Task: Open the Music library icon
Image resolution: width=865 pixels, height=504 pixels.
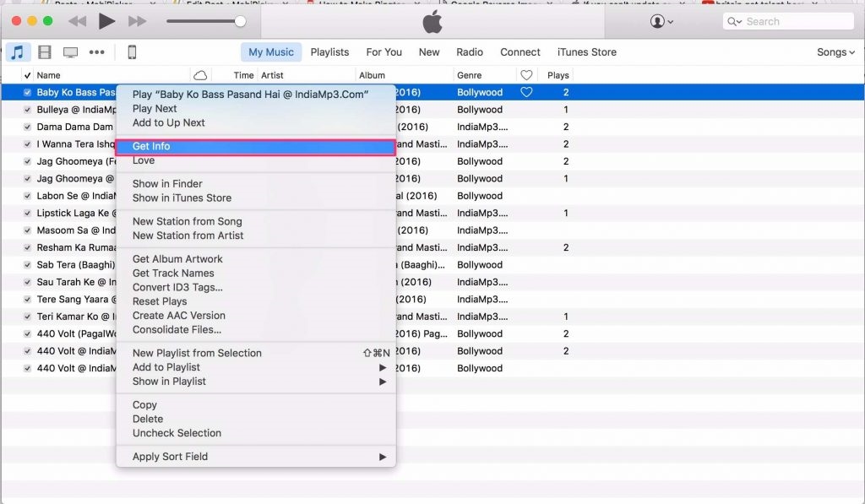Action: point(18,52)
